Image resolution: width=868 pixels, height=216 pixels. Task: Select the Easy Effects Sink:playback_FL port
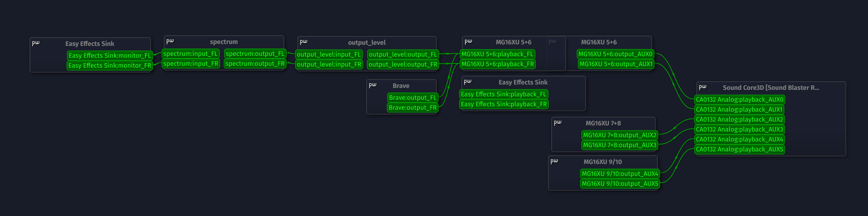(504, 94)
